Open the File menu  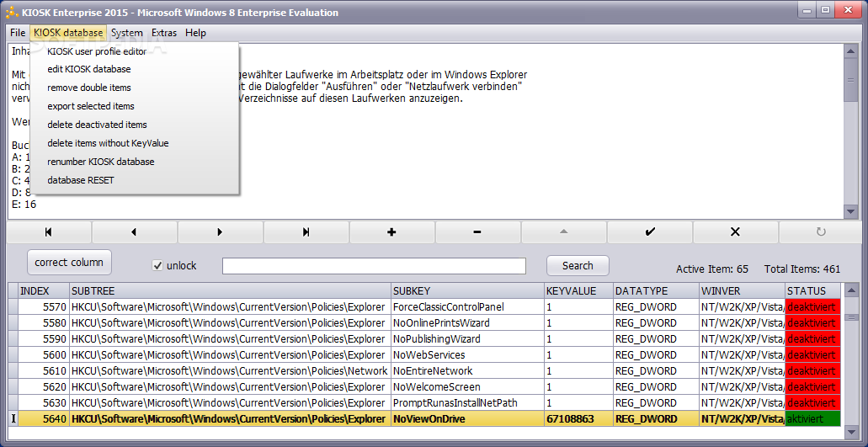(x=18, y=33)
